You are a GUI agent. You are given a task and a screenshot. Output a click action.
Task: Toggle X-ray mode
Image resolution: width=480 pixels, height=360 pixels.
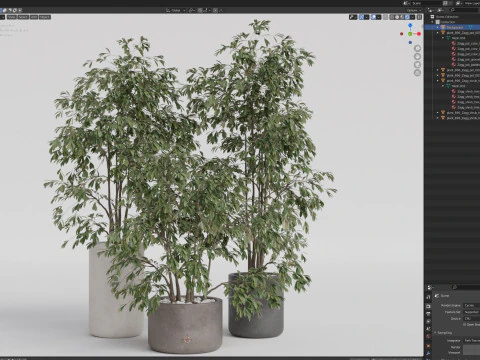pyautogui.click(x=386, y=17)
